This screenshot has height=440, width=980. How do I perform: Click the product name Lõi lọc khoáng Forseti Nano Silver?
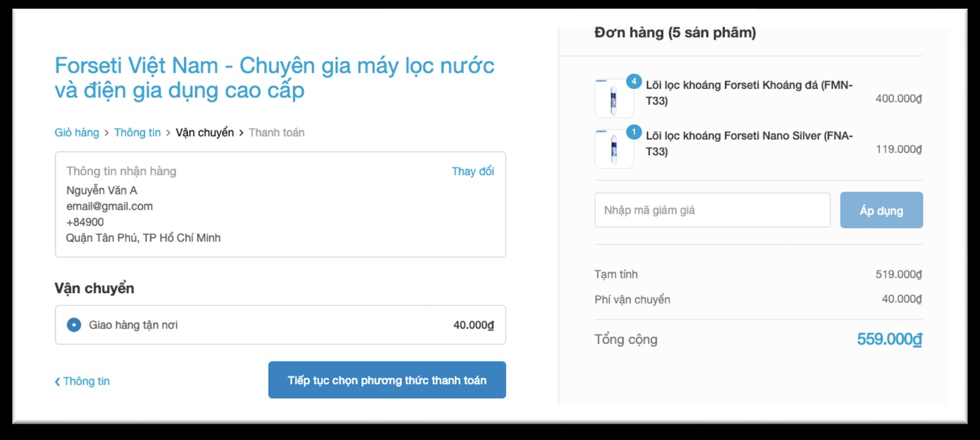point(749,144)
